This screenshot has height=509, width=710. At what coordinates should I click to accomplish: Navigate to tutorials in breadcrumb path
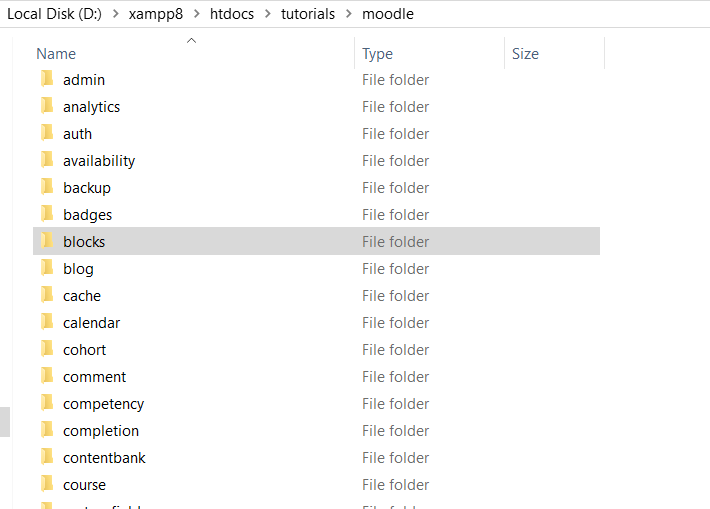tap(308, 14)
